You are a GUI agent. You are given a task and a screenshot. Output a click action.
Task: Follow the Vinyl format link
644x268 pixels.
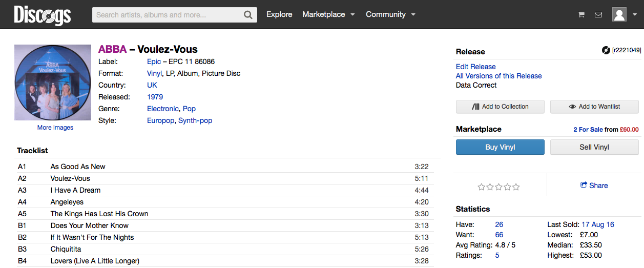point(154,73)
